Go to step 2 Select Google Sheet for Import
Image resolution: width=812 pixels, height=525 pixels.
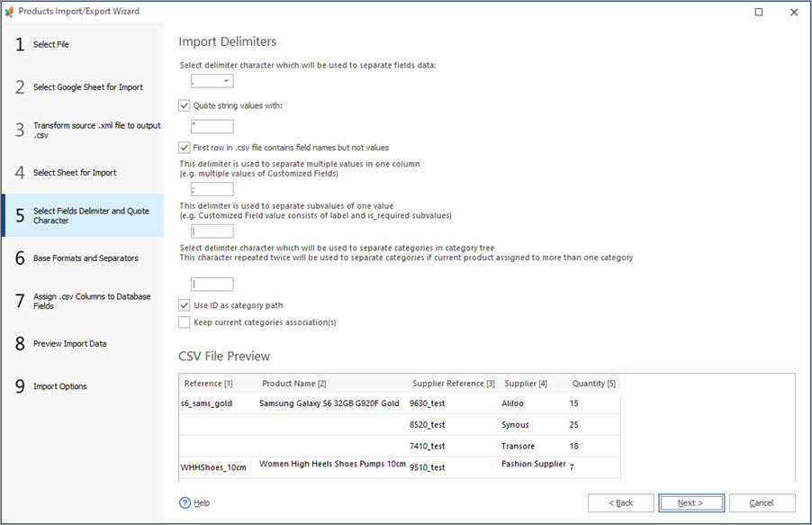[83, 87]
